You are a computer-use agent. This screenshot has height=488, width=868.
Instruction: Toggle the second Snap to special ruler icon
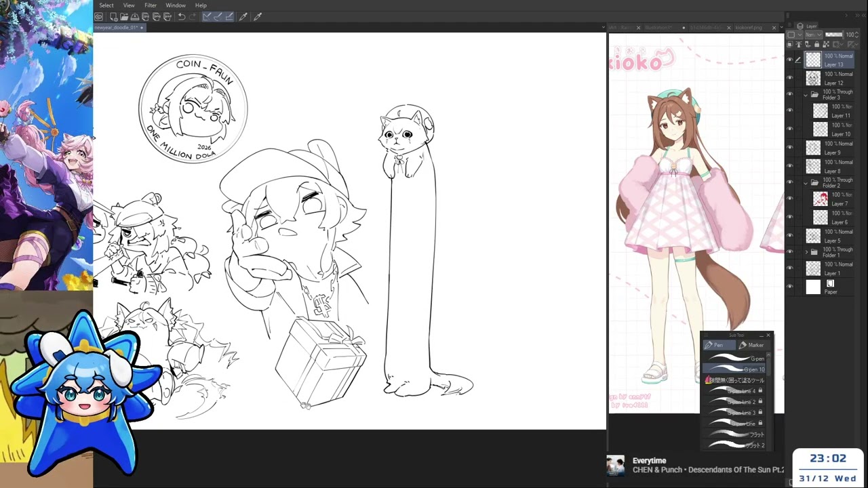click(x=218, y=16)
